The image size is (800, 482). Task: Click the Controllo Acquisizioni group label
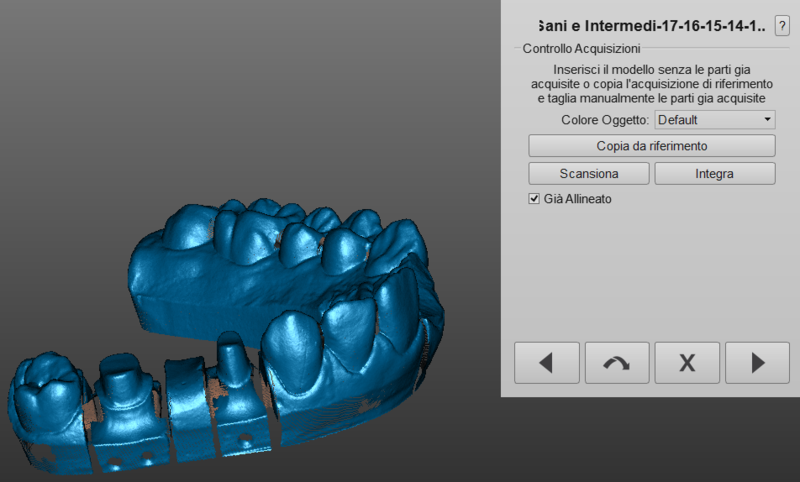(581, 48)
